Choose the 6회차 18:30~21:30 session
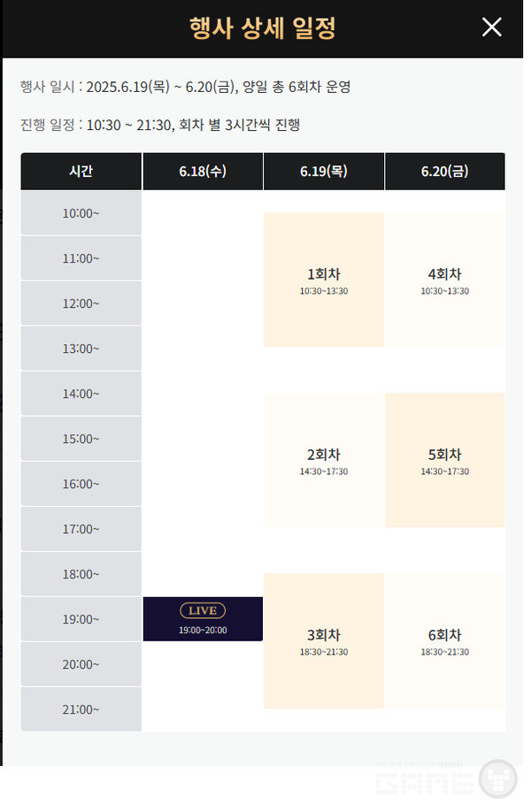 tap(445, 640)
